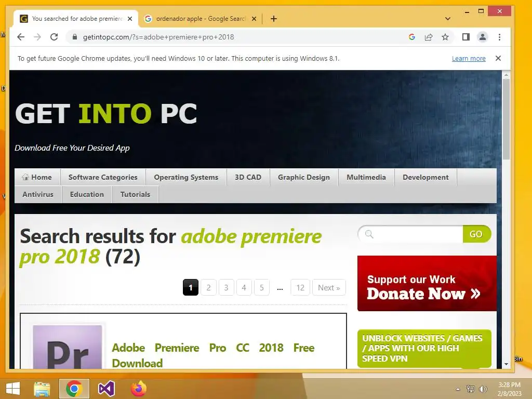Screen dimensions: 532x399
Task: Click the Donate Now banner
Action: click(x=427, y=283)
